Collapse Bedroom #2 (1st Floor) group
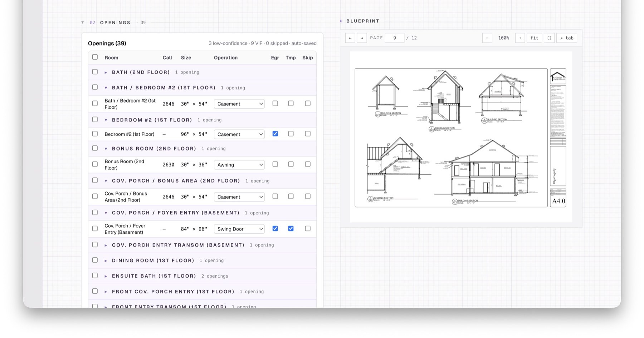This screenshot has height=338, width=644. click(106, 120)
